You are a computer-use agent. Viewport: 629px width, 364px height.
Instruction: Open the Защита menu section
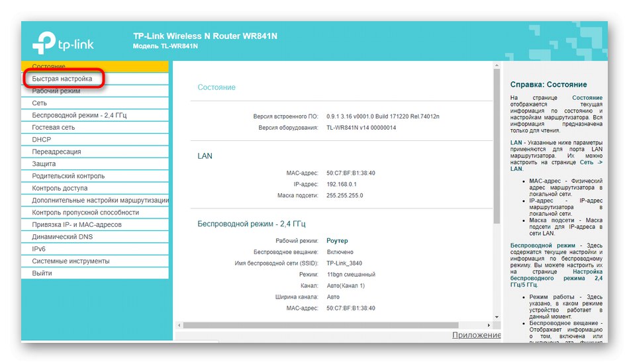click(x=95, y=163)
